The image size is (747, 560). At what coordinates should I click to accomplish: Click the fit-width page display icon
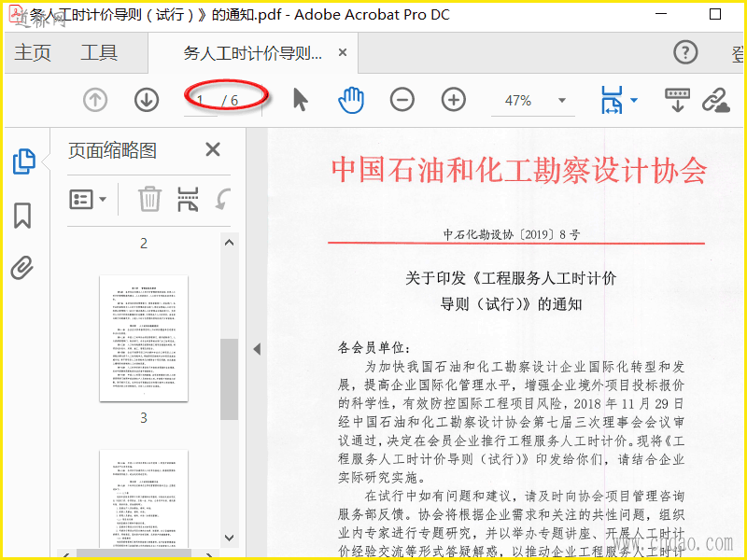click(613, 100)
